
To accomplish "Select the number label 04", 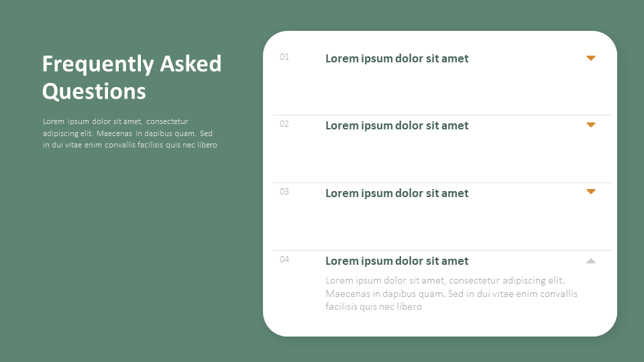I will (x=284, y=259).
